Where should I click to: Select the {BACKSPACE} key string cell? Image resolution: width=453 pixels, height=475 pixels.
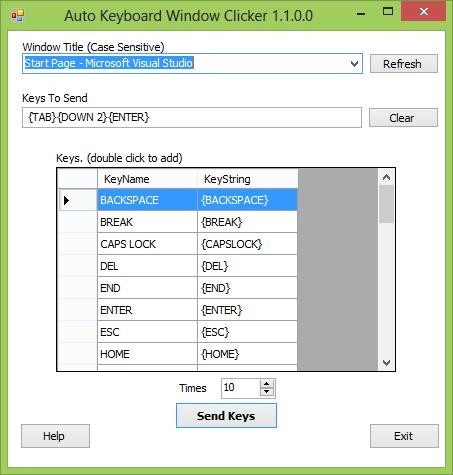pos(247,200)
